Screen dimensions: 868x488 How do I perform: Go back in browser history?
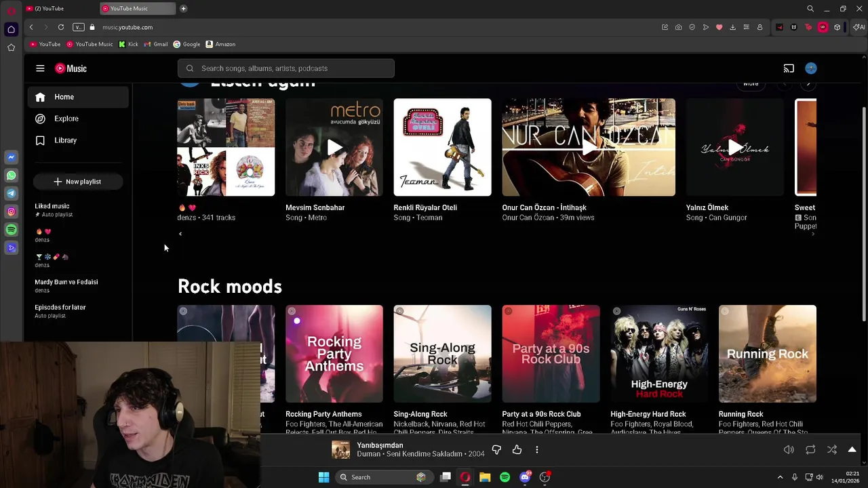[x=31, y=27]
